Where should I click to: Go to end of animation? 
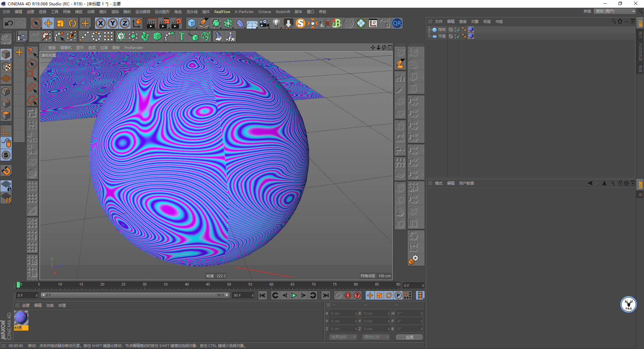(325, 295)
